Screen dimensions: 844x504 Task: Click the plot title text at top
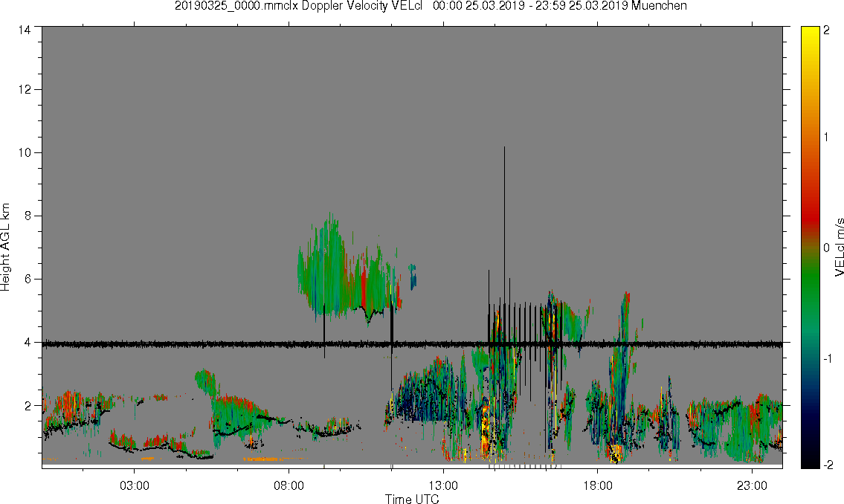(431, 6)
